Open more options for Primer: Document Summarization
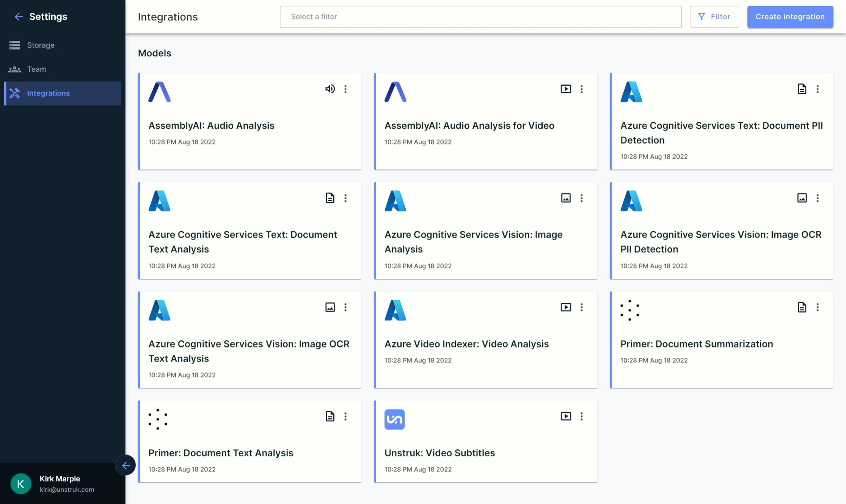This screenshot has height=504, width=846. click(x=817, y=307)
